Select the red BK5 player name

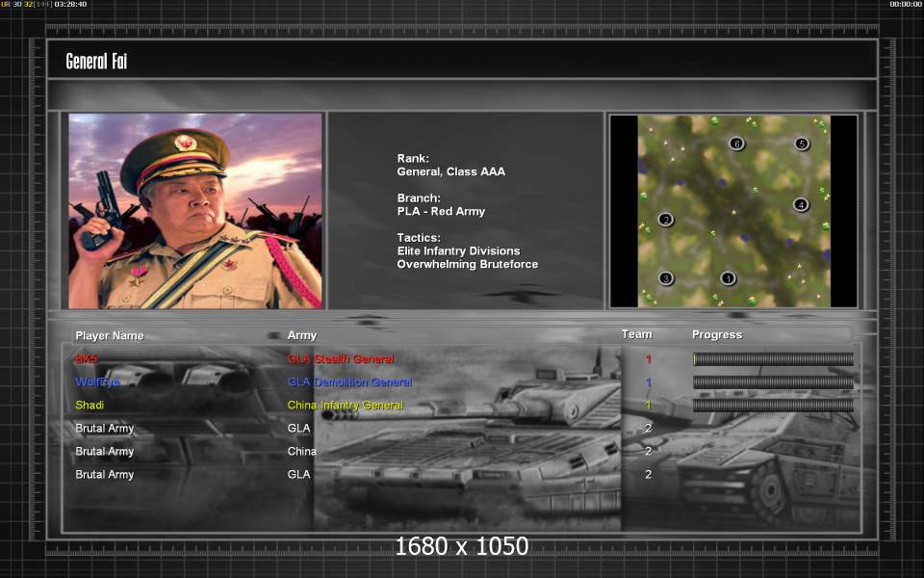[x=87, y=359]
